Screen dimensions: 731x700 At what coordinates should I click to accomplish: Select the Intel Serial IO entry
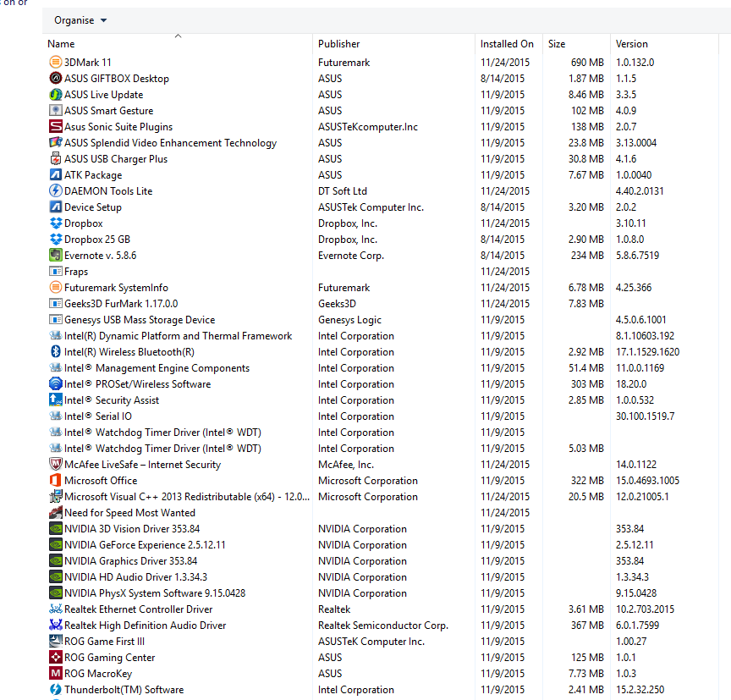98,416
